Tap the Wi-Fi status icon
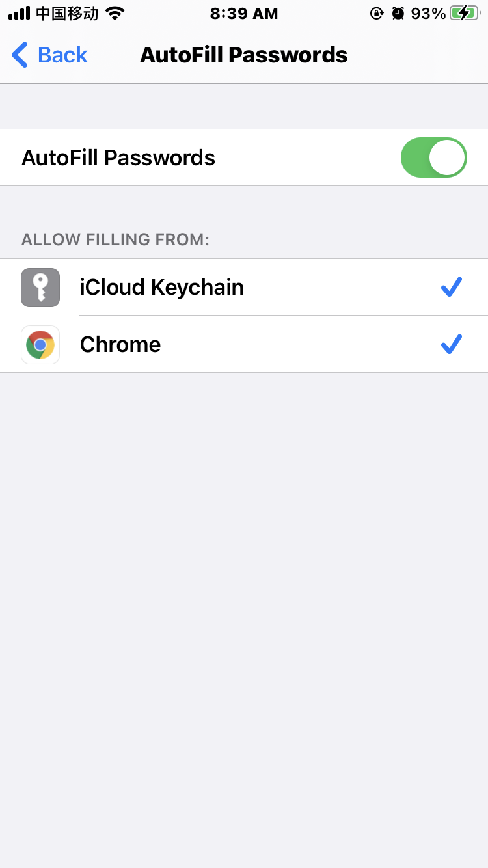This screenshot has height=868, width=488. coord(115,13)
